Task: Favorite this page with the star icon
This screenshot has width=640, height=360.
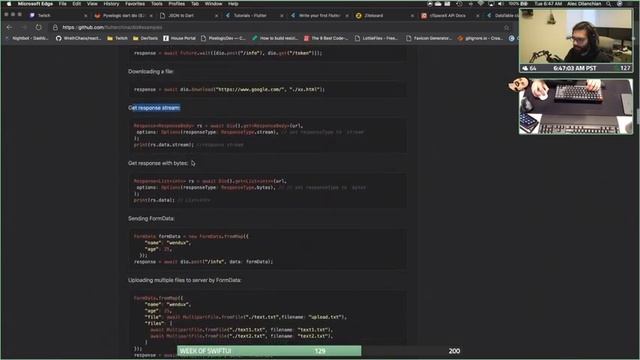Action: 507,27
